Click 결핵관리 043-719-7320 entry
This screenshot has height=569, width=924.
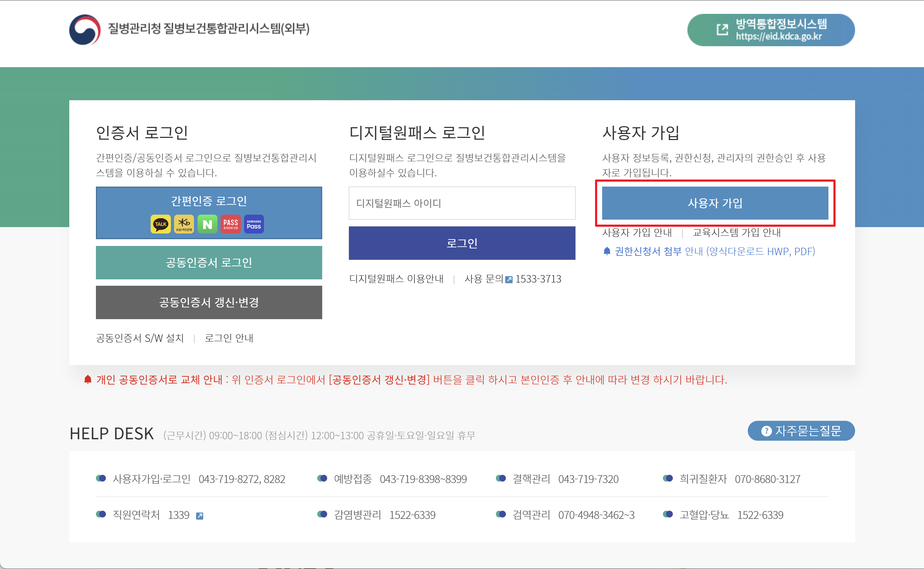[x=557, y=479]
